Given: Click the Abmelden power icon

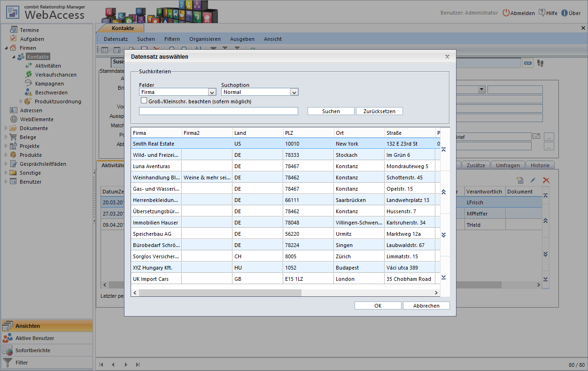Looking at the screenshot, I should coord(506,13).
